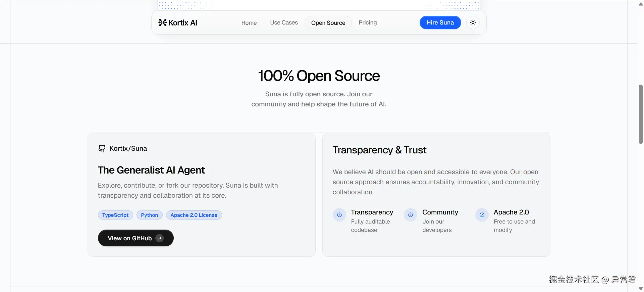Click the Transparency checkmark icon
Image resolution: width=644 pixels, height=292 pixels.
tap(339, 215)
